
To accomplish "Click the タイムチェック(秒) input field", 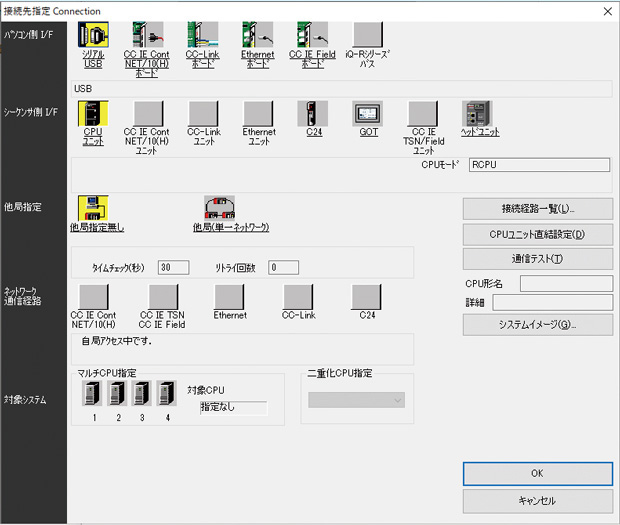I will [x=174, y=267].
